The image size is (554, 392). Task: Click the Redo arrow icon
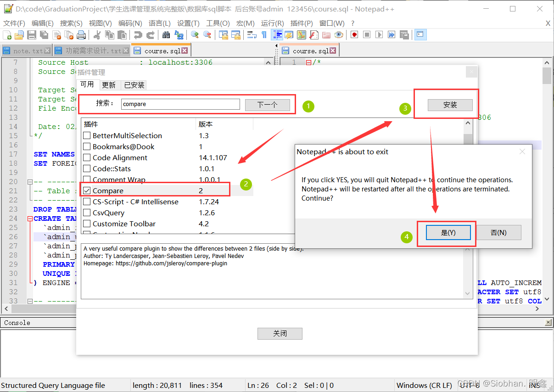150,35
